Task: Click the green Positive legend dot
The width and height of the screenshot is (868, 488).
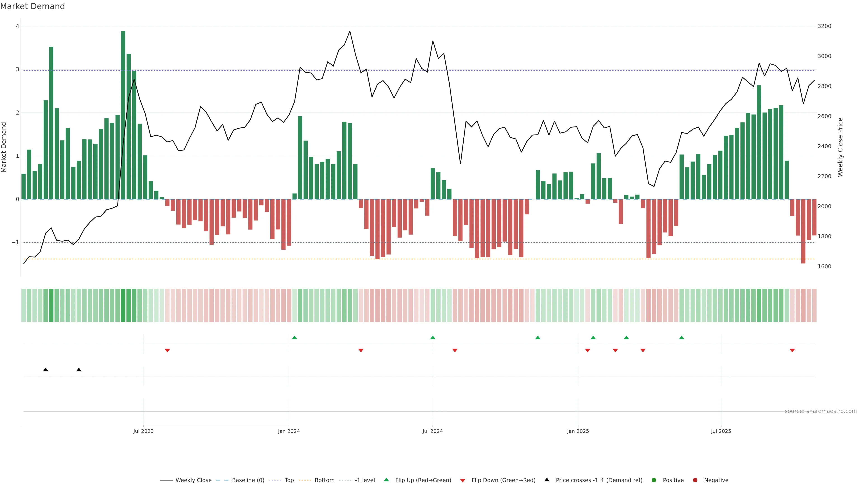Action: [654, 480]
